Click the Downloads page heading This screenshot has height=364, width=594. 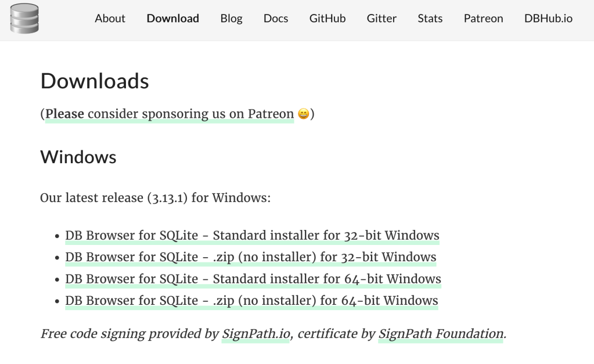click(95, 81)
